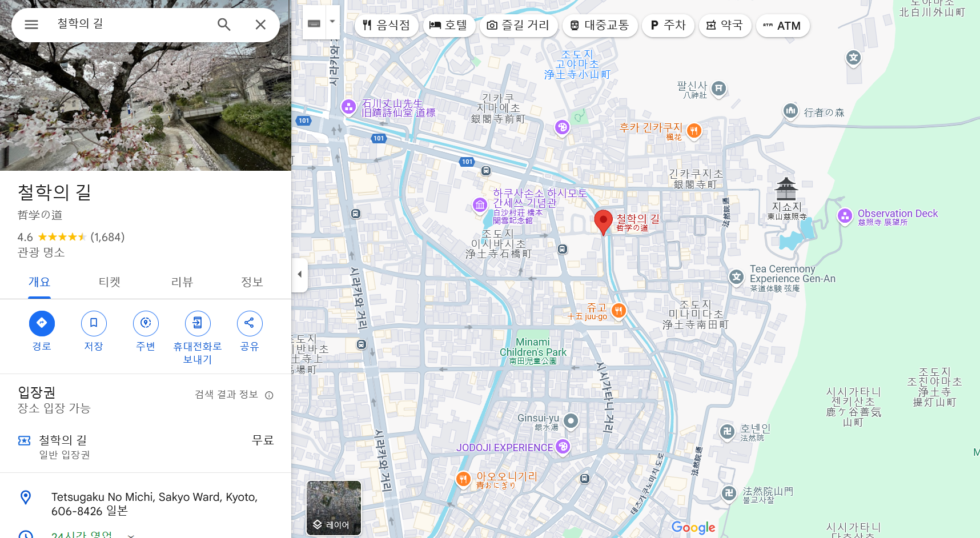This screenshot has height=538, width=980.
Task: Switch to the 정보 tab
Action: pos(252,282)
